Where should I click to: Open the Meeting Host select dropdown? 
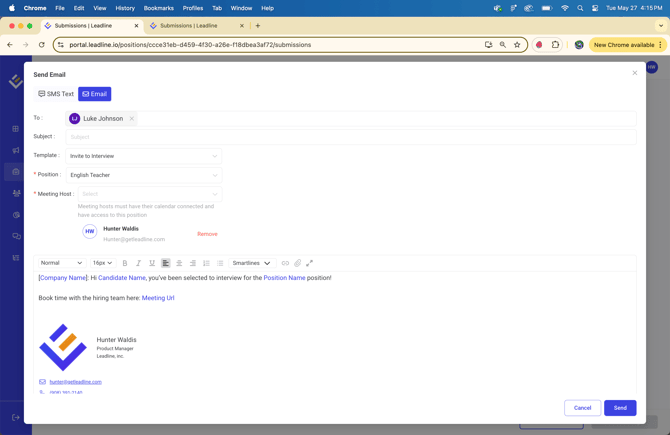click(x=150, y=194)
